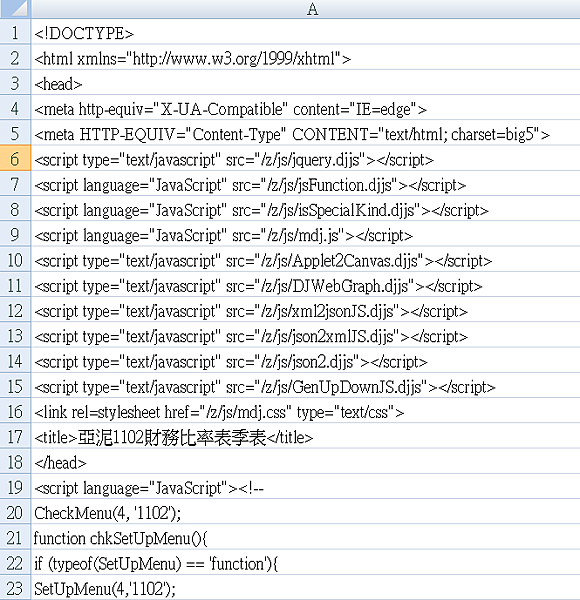Viewport: 580px width, 600px height.
Task: Select row 21 header
Action: tap(15, 537)
